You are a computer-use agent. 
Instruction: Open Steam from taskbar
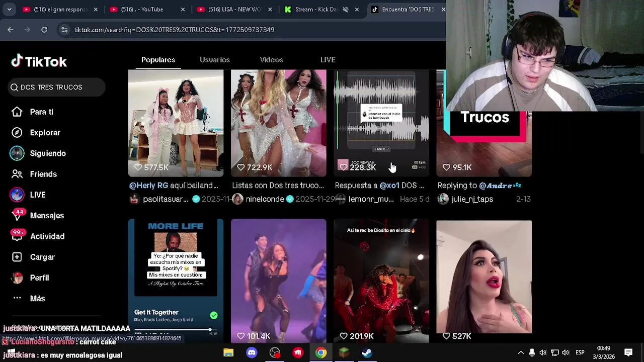(x=367, y=352)
